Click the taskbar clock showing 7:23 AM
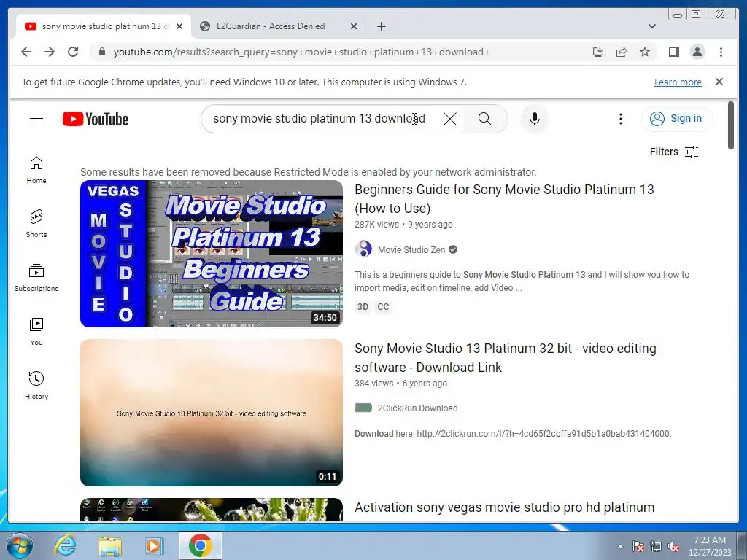 (709, 546)
